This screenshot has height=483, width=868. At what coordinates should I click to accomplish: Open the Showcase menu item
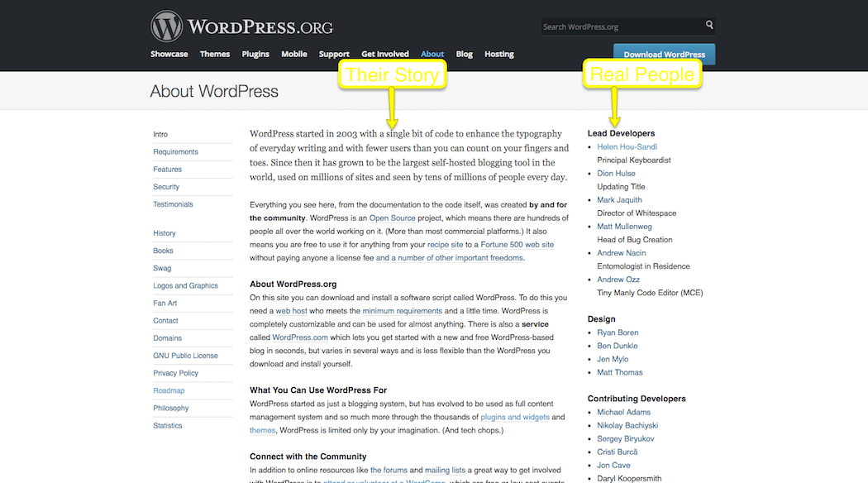tap(169, 55)
